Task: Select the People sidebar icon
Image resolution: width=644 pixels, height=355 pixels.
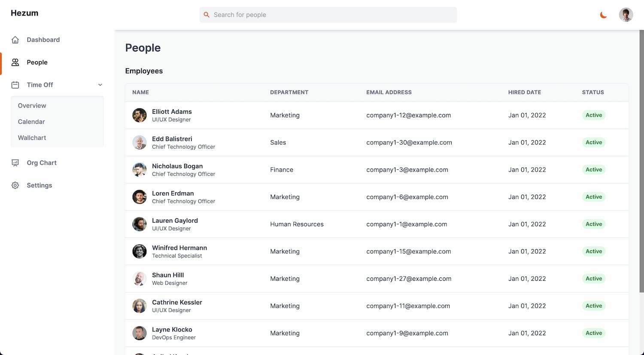Action: point(15,62)
